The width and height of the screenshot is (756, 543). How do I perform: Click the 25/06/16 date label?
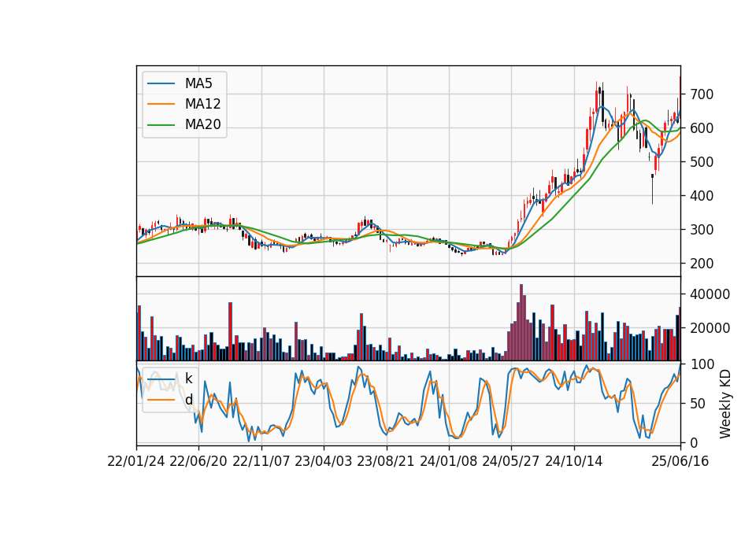point(680,461)
